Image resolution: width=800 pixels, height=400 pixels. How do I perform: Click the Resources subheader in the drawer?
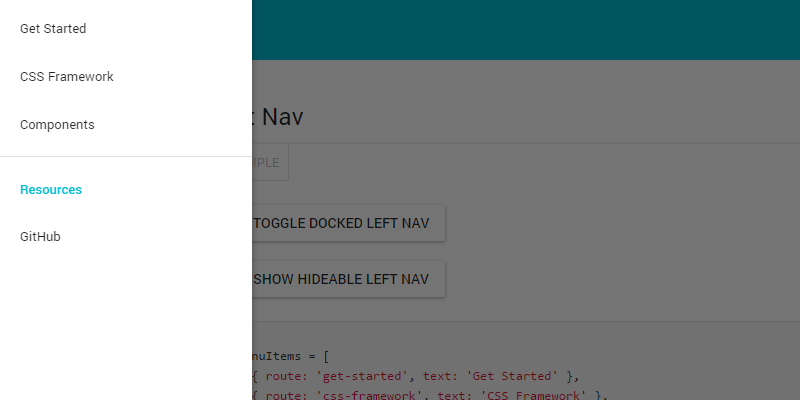tap(51, 189)
